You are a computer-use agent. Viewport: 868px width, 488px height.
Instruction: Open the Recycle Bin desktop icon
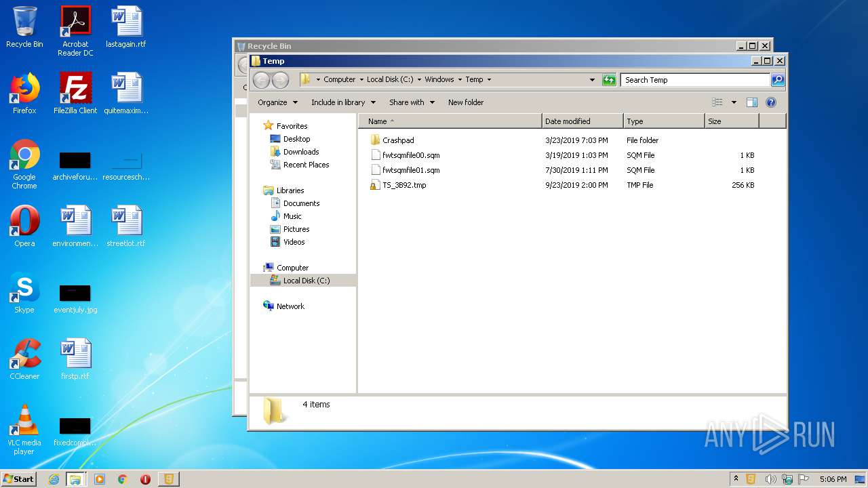24,27
